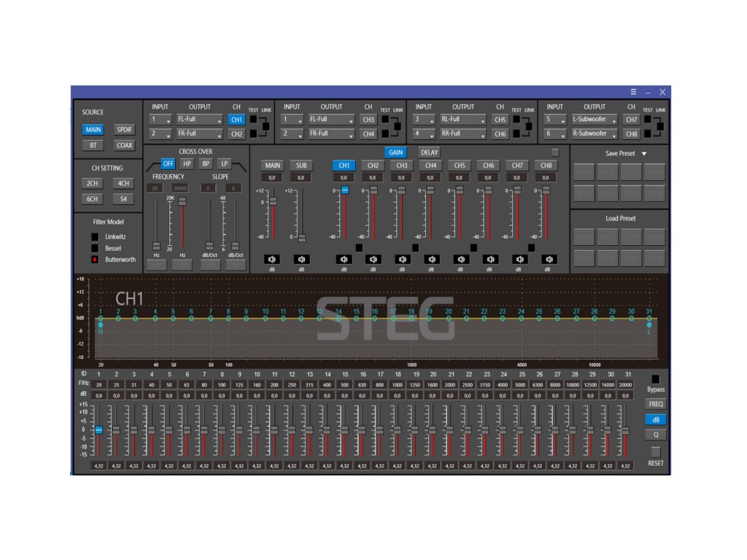Open CH7 output dropdown L-Subwoofer
Viewport: 747px width, 560px height.
[594, 120]
